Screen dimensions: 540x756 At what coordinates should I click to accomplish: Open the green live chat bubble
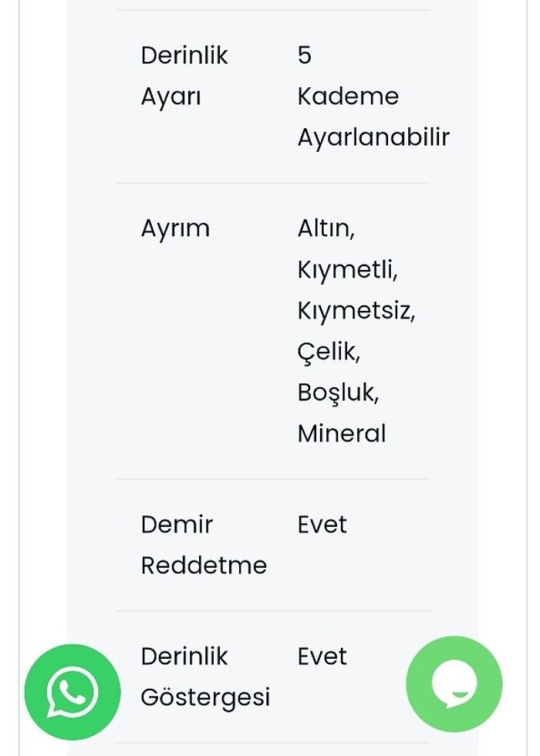(454, 683)
